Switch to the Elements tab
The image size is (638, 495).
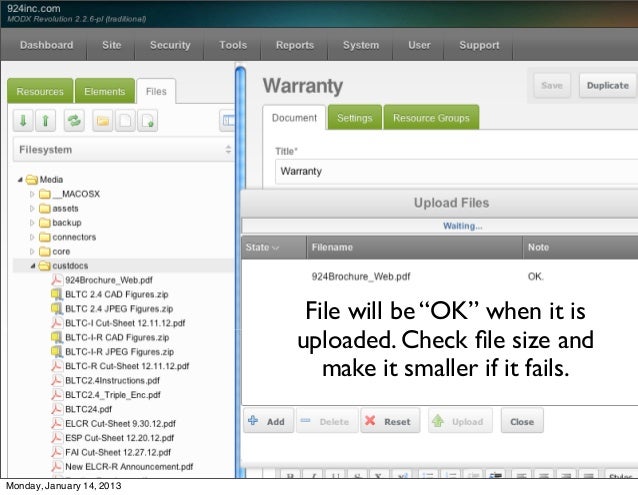[105, 91]
